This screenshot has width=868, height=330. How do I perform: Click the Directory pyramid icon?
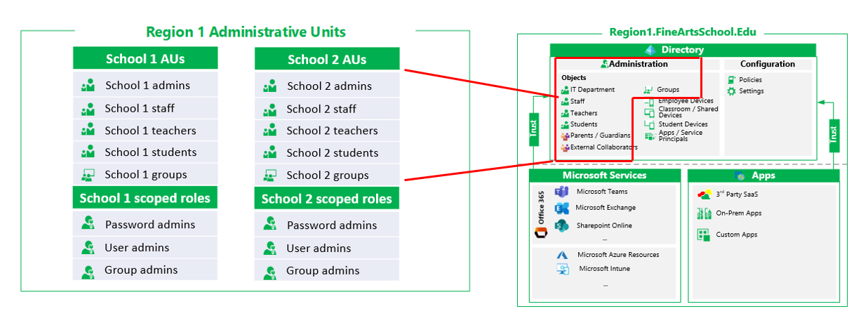pos(650,50)
